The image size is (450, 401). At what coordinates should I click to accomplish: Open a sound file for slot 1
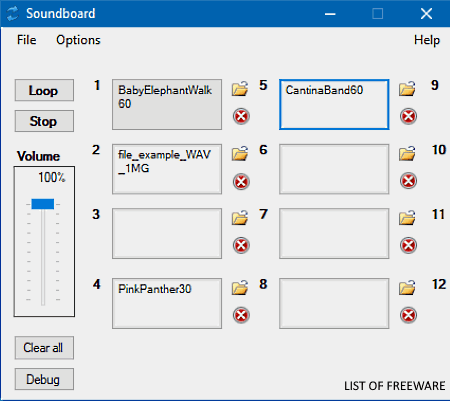pos(240,88)
